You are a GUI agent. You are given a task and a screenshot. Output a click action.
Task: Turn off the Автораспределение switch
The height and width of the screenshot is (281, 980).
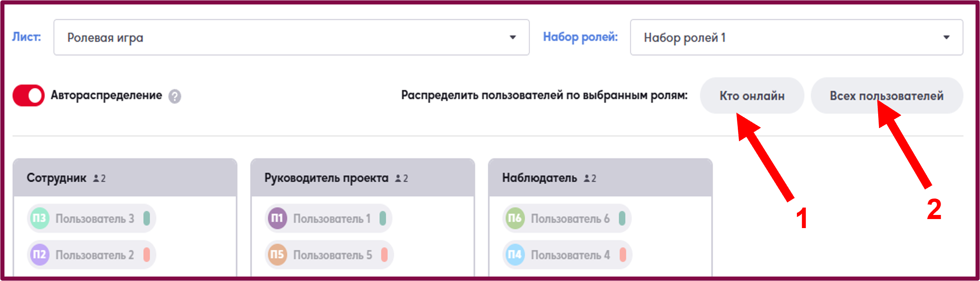tap(28, 95)
